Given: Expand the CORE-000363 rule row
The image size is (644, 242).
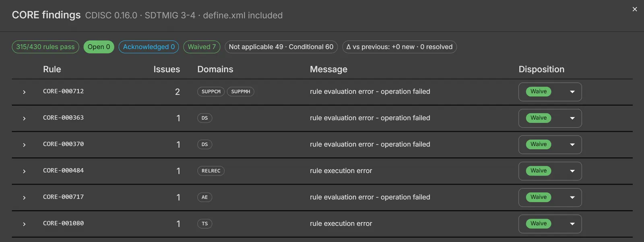Looking at the screenshot, I should (x=24, y=118).
